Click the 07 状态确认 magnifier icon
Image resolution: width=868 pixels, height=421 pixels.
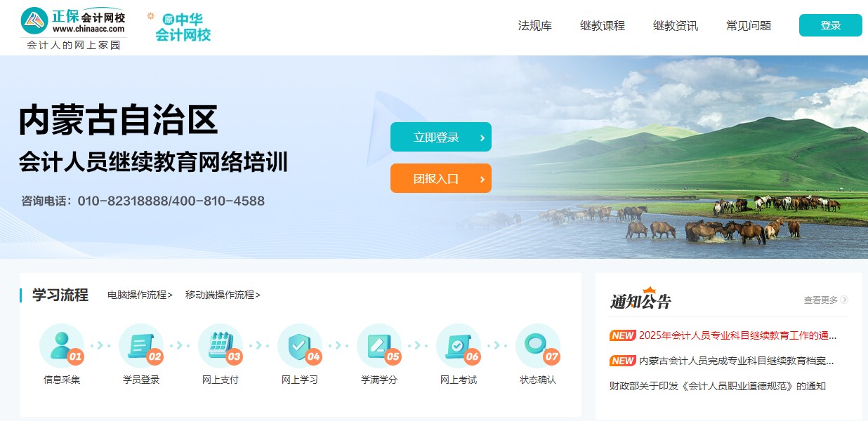539,346
